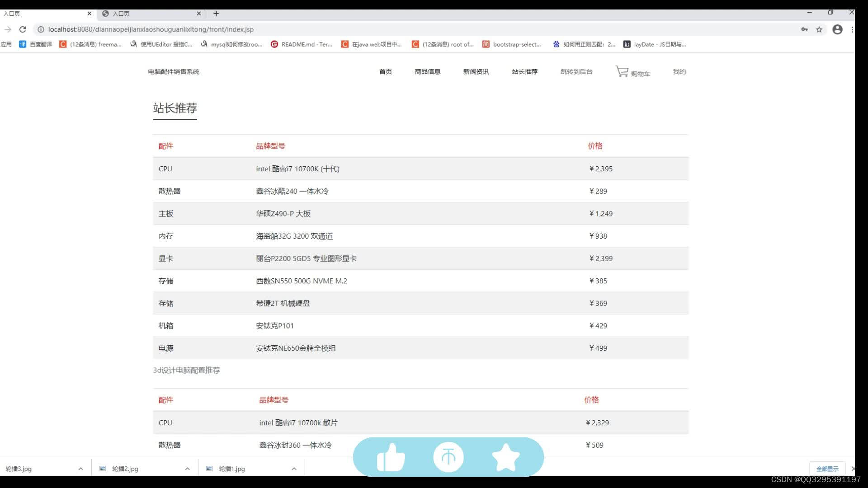This screenshot has width=868, height=488.
Task: Open 商品信息 menu item
Action: [428, 71]
